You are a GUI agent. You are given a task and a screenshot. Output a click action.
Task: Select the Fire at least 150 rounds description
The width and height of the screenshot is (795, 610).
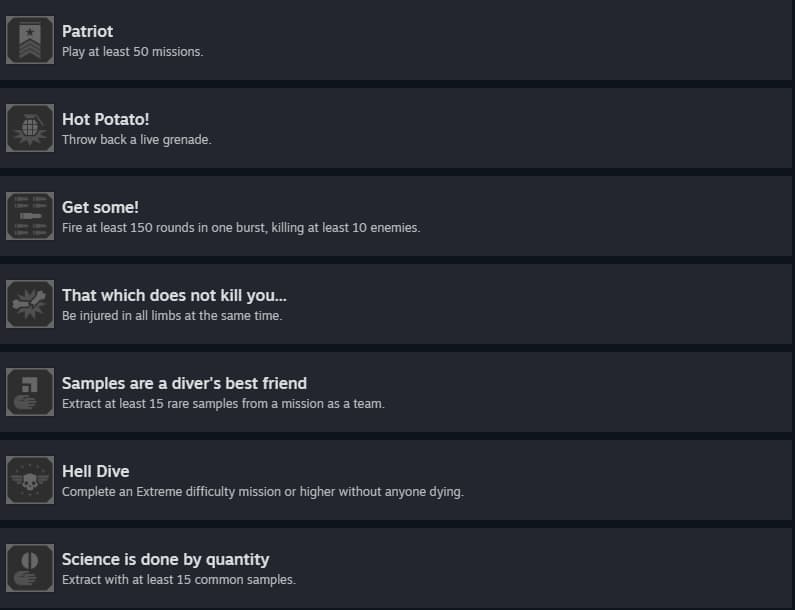[x=240, y=228]
